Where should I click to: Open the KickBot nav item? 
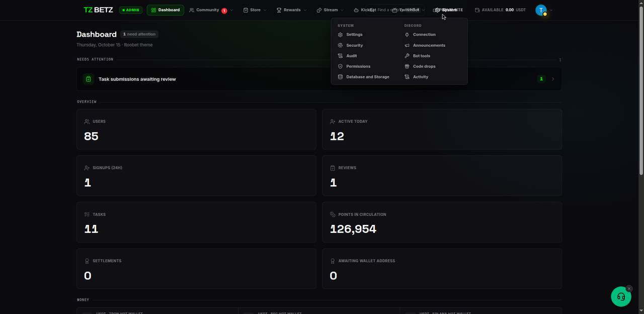click(x=365, y=10)
